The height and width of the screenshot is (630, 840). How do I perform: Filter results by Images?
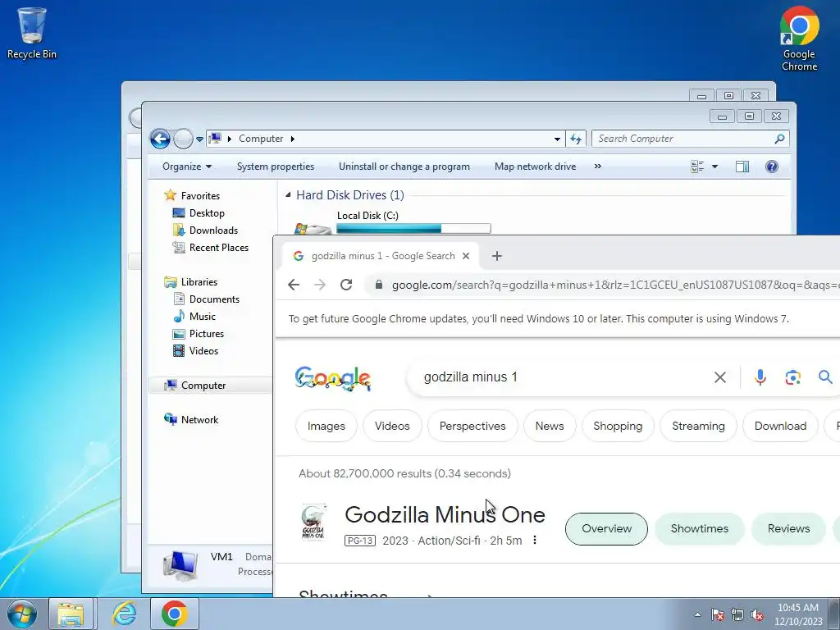[326, 426]
